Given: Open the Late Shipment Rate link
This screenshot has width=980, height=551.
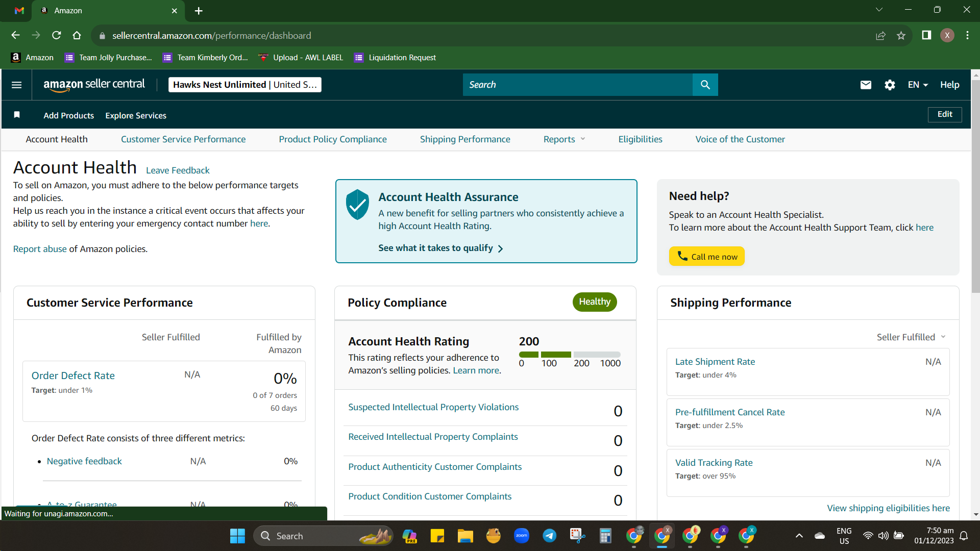Looking at the screenshot, I should pos(715,362).
